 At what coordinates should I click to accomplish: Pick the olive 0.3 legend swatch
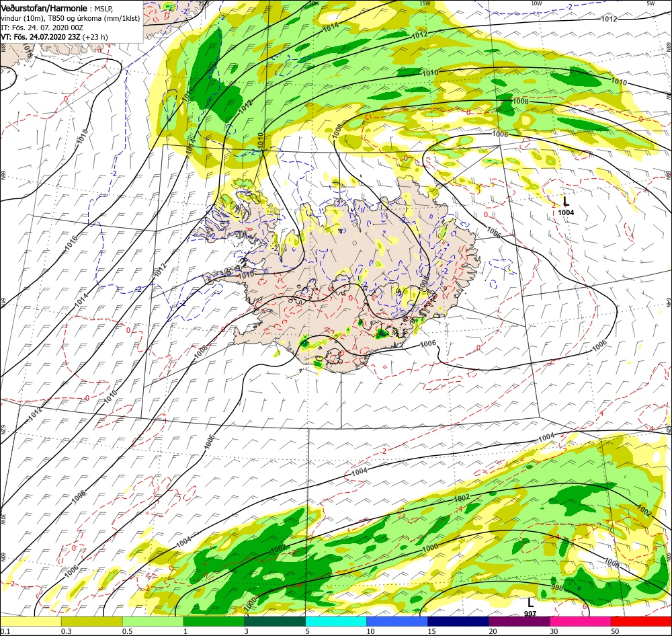coord(91,621)
